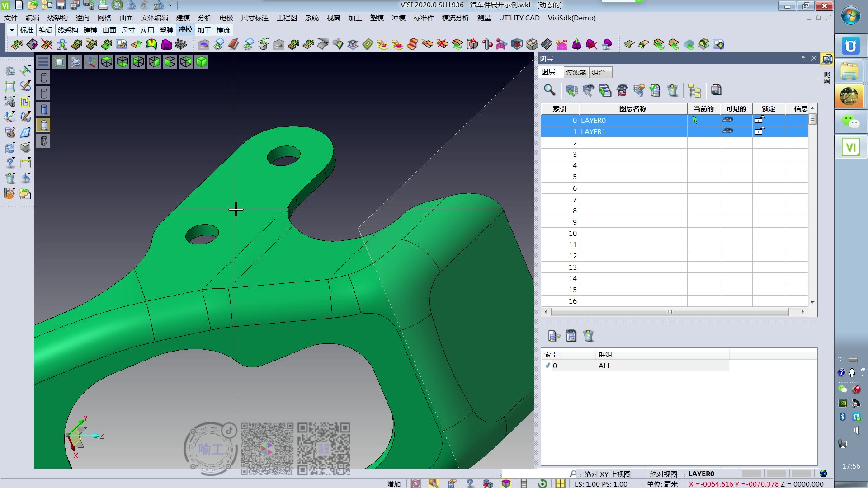868x488 pixels.
Task: Toggle visibility eye for LAYER0
Action: coord(727,120)
